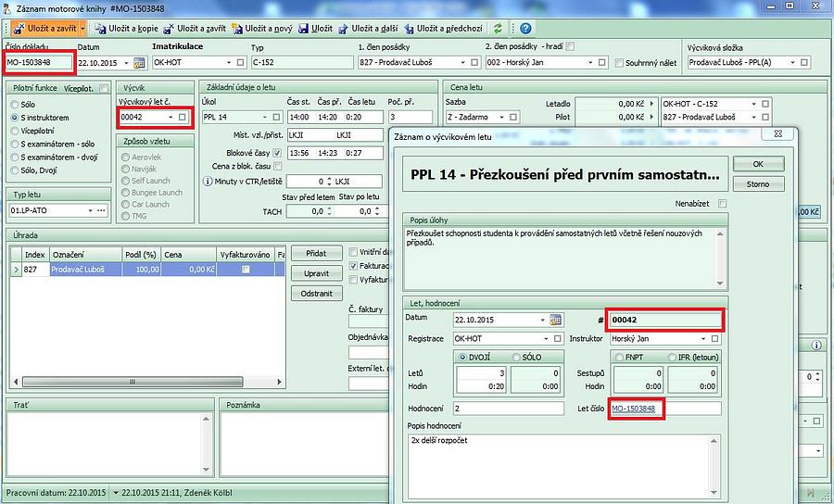Expand the 'Typ letu' dropdown
Screen dimensions: 834x504
point(88,211)
